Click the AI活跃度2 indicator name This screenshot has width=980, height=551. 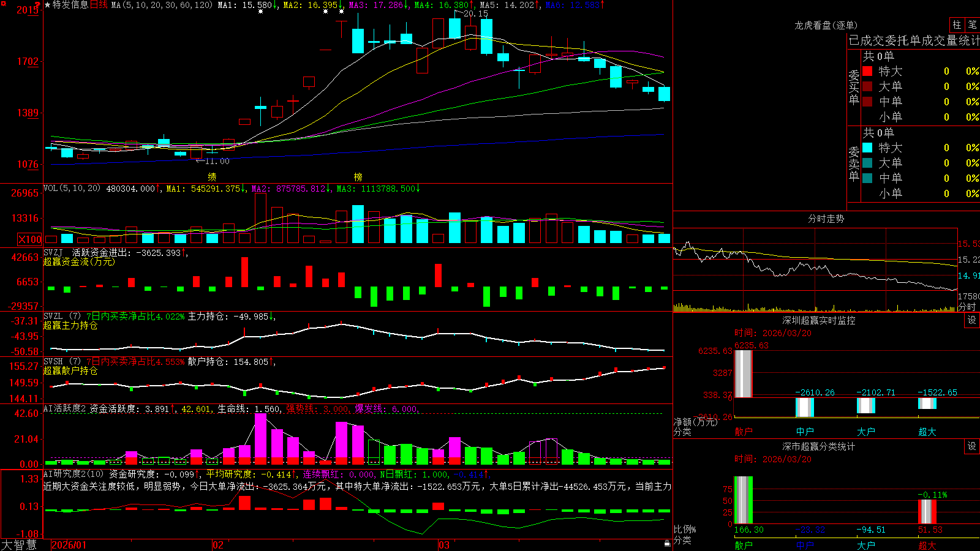pyautogui.click(x=65, y=408)
